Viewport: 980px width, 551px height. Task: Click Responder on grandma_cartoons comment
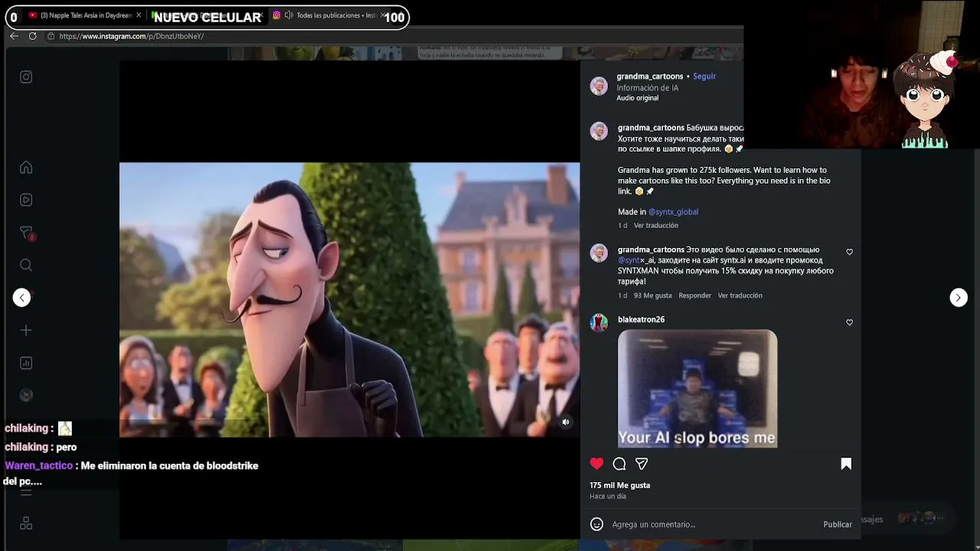tap(695, 295)
